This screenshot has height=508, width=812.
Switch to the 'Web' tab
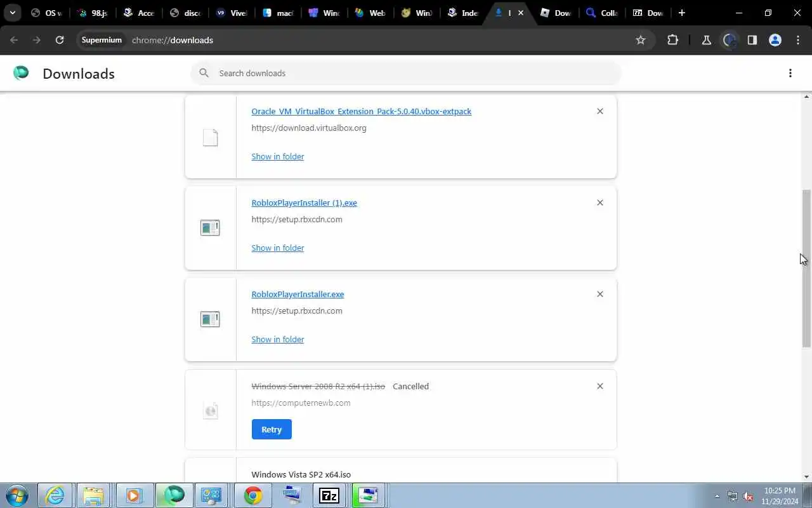(370, 13)
